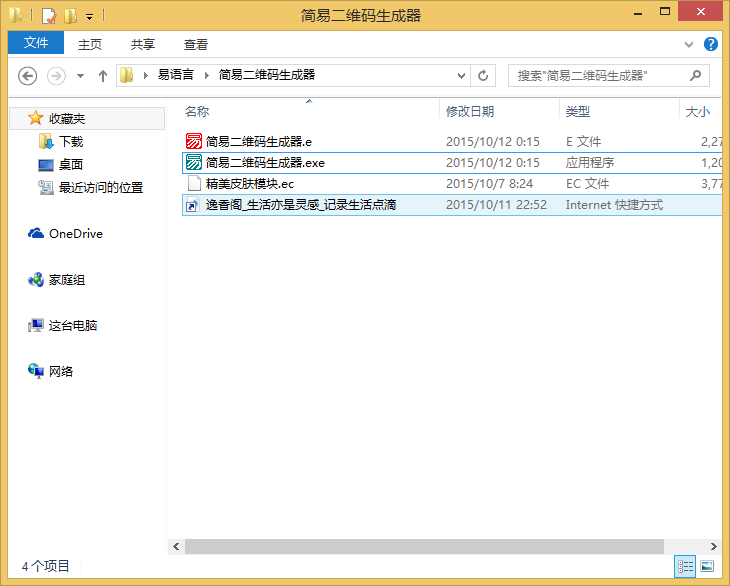This screenshot has height=586, width=730.
Task: Click the type cell Internet 快捷方式
Action: (x=614, y=205)
